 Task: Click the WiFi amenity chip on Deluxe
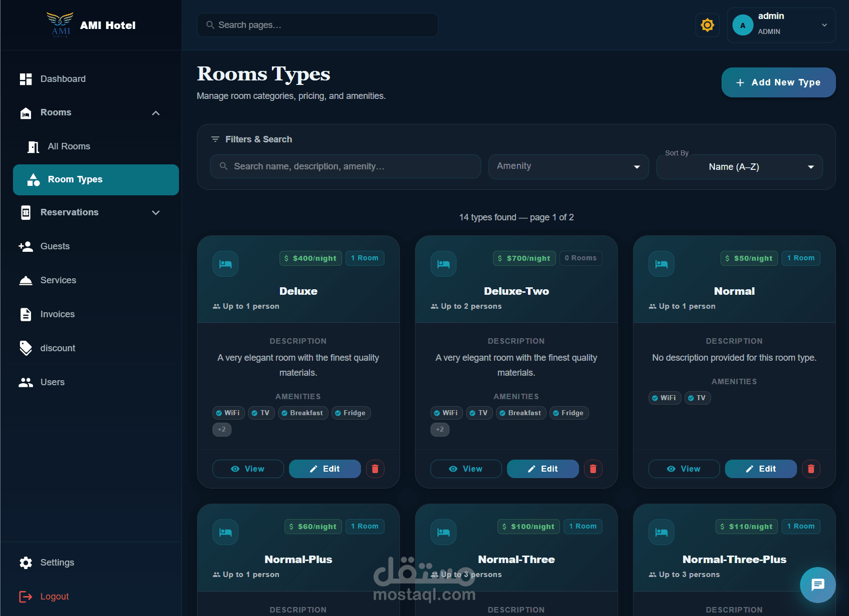click(x=228, y=413)
